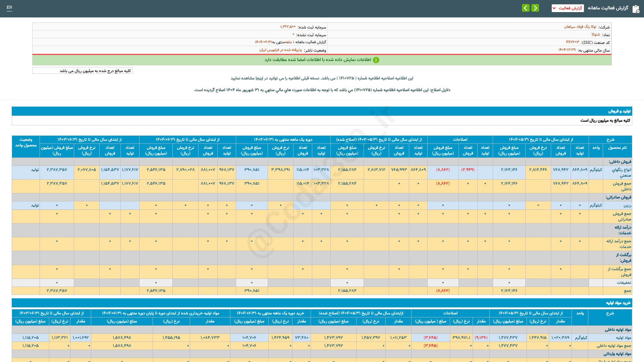The image size is (644, 362).
Task: Switch language with the EN link
Action: click(9, 7)
